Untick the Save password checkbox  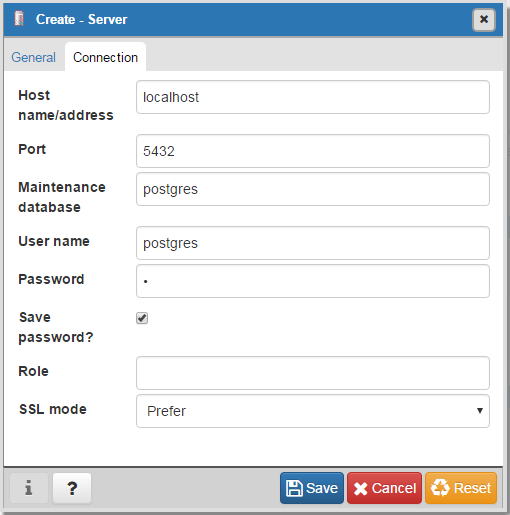click(x=142, y=318)
